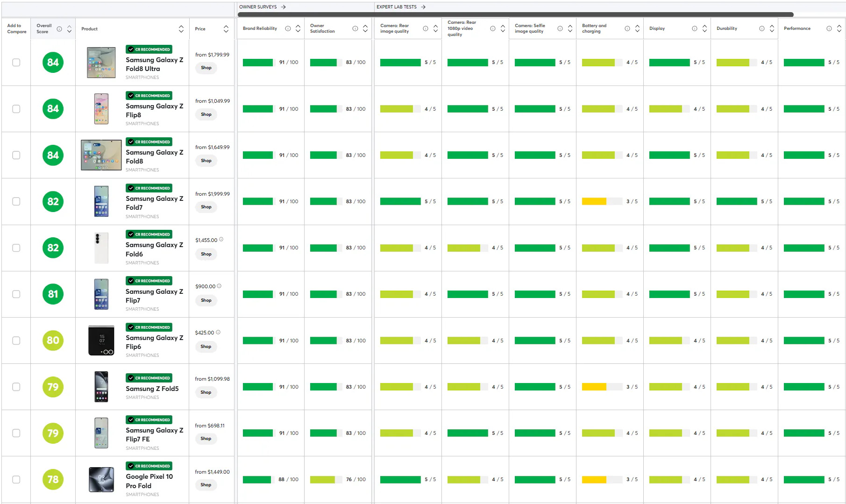
Task: Check compare box for Galaxy Z Flip7
Action: (x=16, y=294)
